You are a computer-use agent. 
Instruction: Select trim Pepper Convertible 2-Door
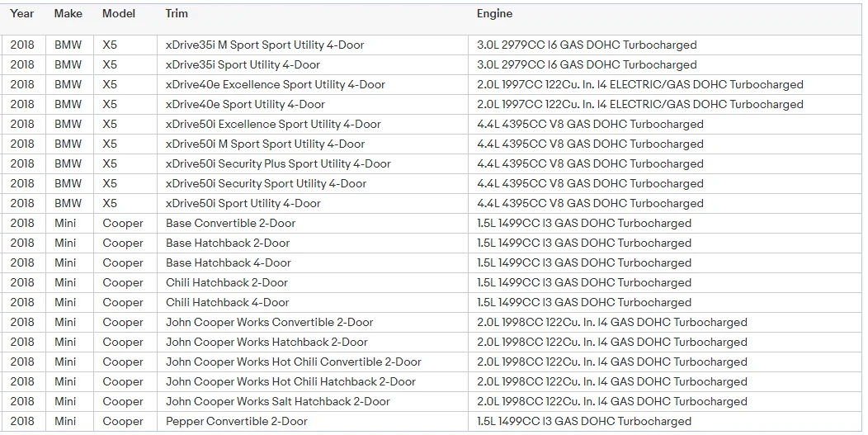[x=236, y=422]
